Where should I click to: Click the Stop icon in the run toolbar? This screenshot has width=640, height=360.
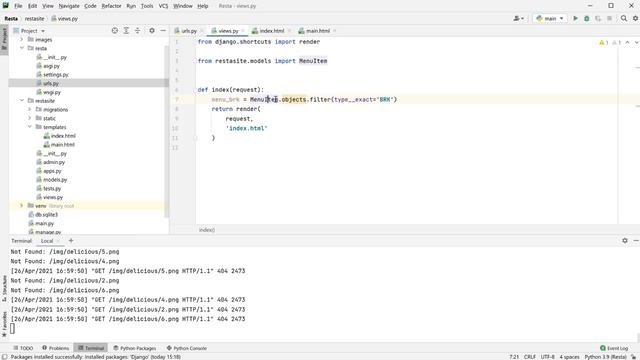tap(609, 18)
